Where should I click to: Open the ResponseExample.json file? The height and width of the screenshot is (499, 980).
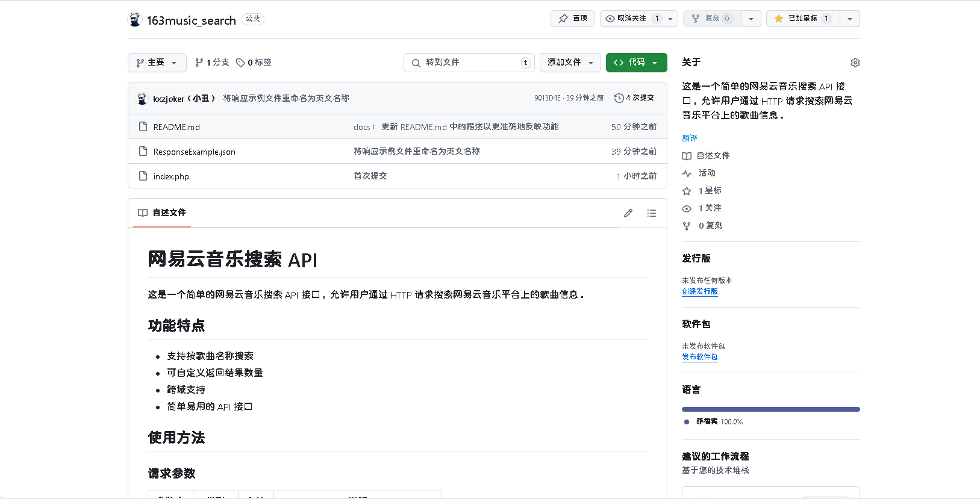[194, 152]
